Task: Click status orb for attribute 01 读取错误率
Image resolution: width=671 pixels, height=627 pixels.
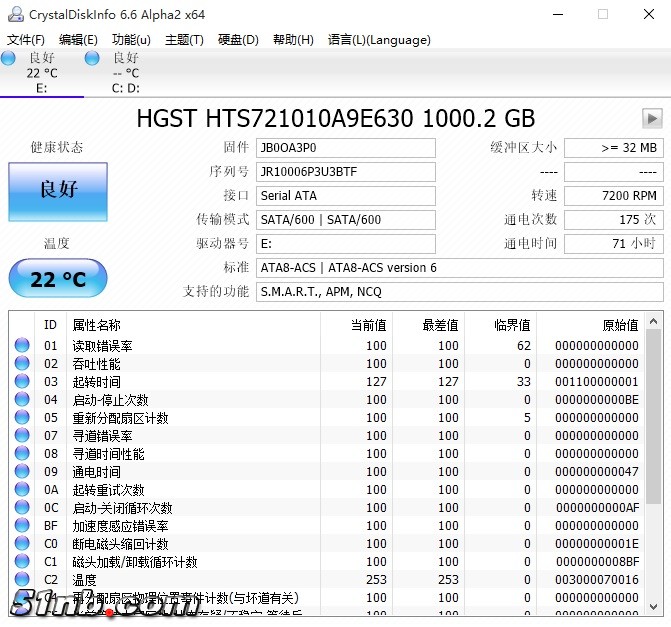Action: click(x=22, y=345)
